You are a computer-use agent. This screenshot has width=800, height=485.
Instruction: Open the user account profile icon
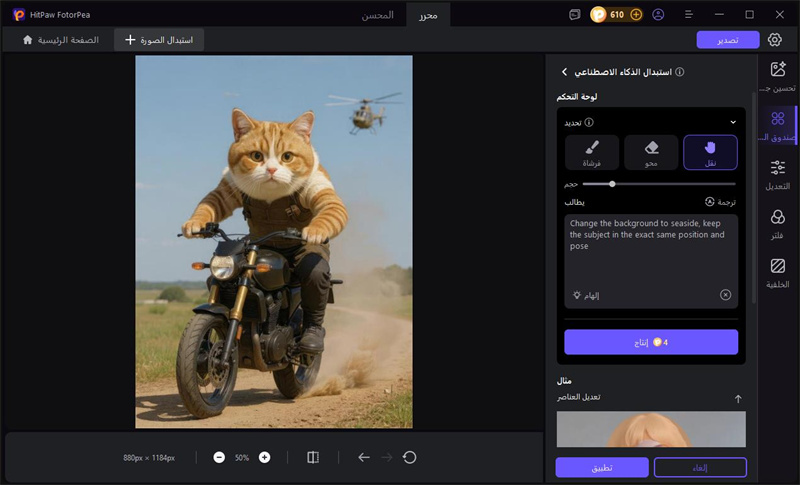[x=658, y=15]
